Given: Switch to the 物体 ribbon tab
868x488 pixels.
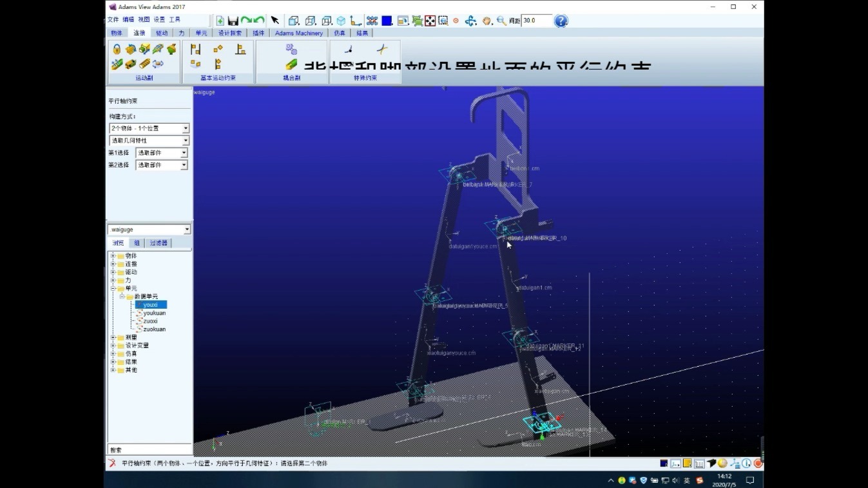Looking at the screenshot, I should pos(117,33).
